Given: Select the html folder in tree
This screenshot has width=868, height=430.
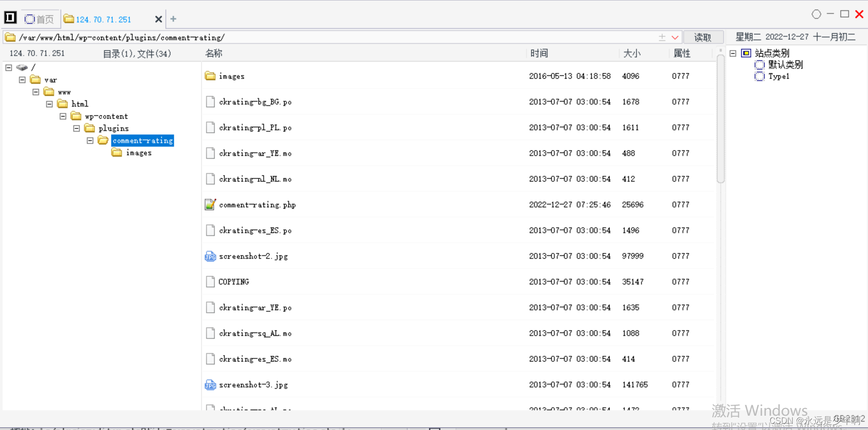Looking at the screenshot, I should coord(80,104).
